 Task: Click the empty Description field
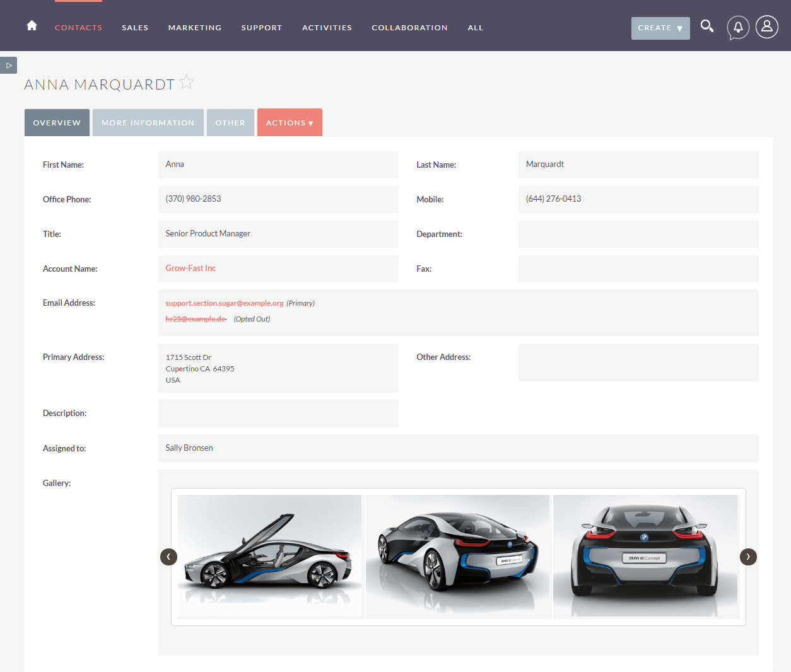[x=278, y=414]
